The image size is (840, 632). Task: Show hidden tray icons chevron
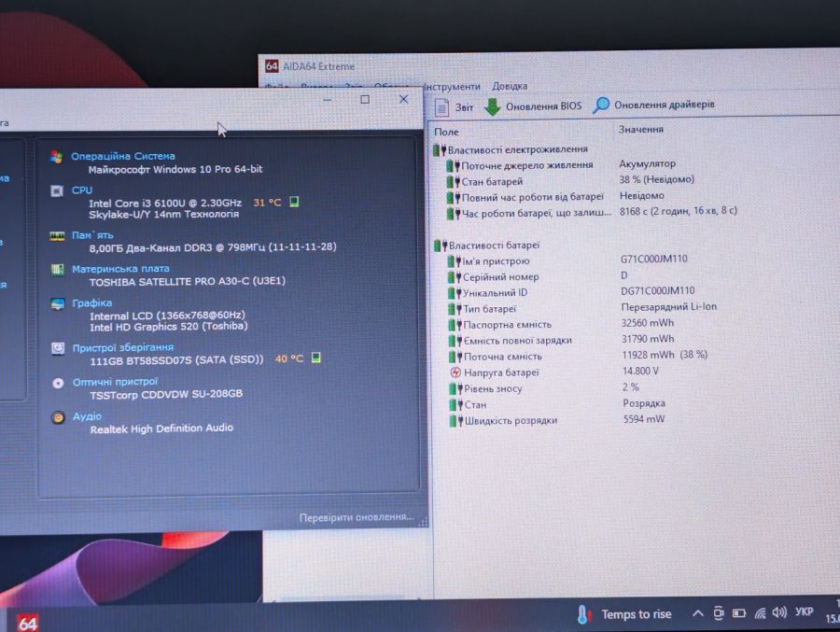(697, 612)
